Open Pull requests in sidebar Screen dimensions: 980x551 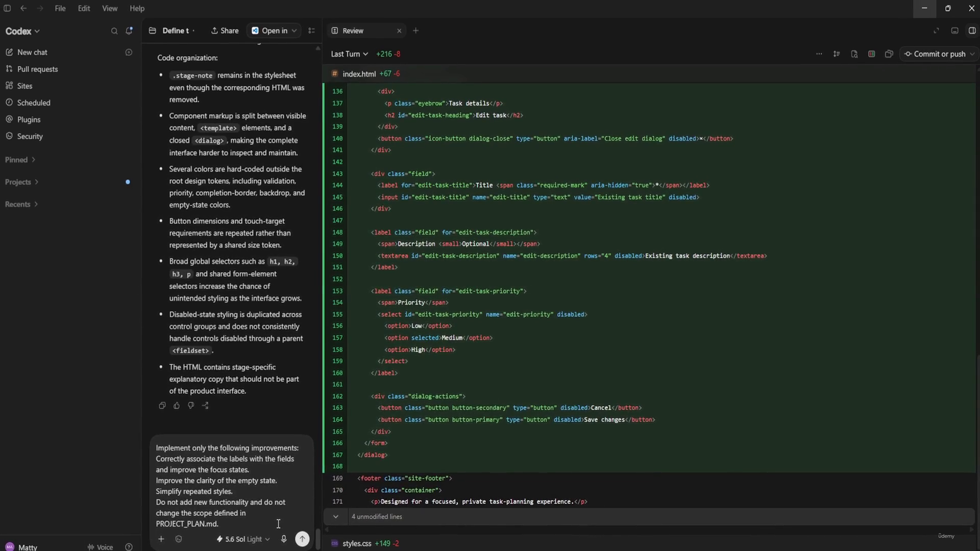[x=37, y=69]
